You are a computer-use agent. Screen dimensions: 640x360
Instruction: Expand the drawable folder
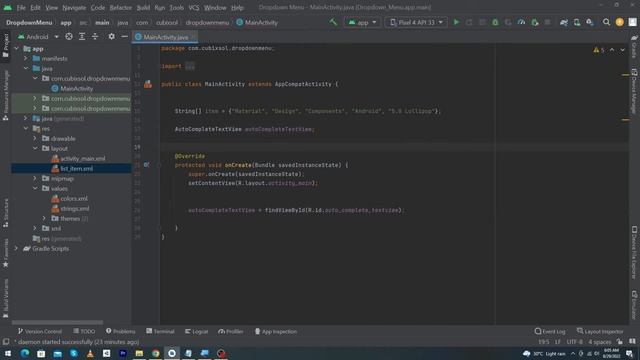coord(35,138)
